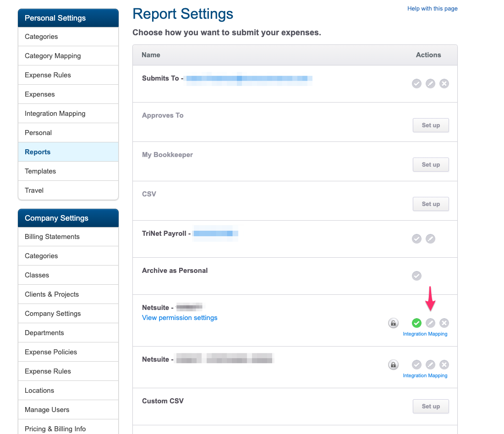Toggle the green default checkmark on first Netsuite
Screen dimensions: 504x434
[416, 323]
